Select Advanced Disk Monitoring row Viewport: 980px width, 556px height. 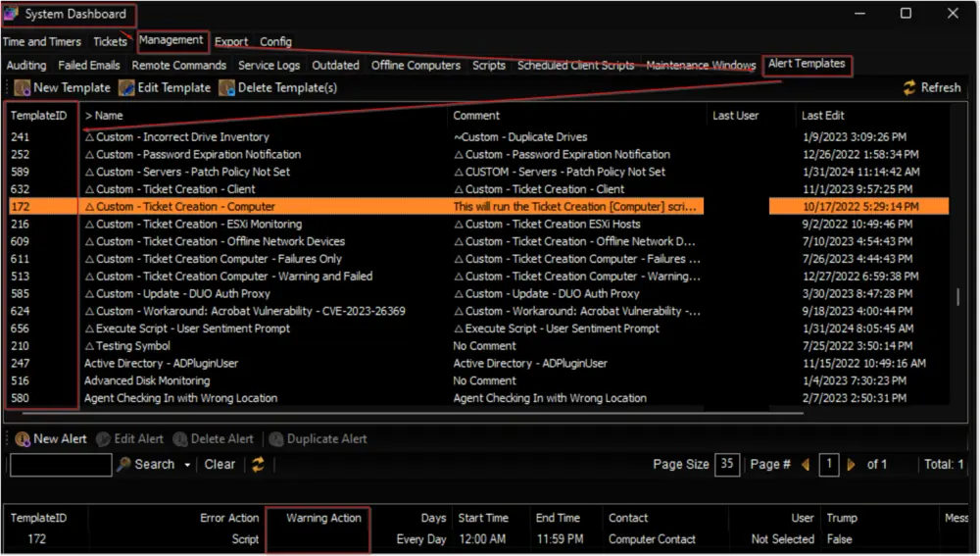pos(479,380)
